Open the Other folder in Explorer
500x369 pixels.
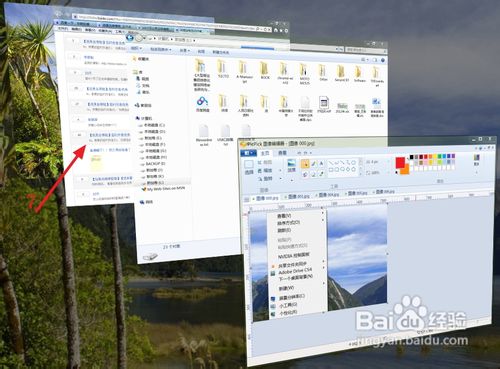(322, 73)
